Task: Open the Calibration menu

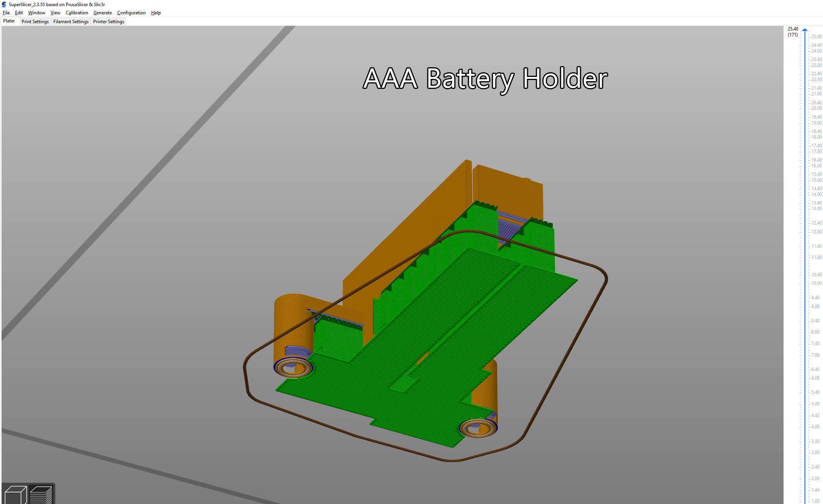Action: [77, 12]
